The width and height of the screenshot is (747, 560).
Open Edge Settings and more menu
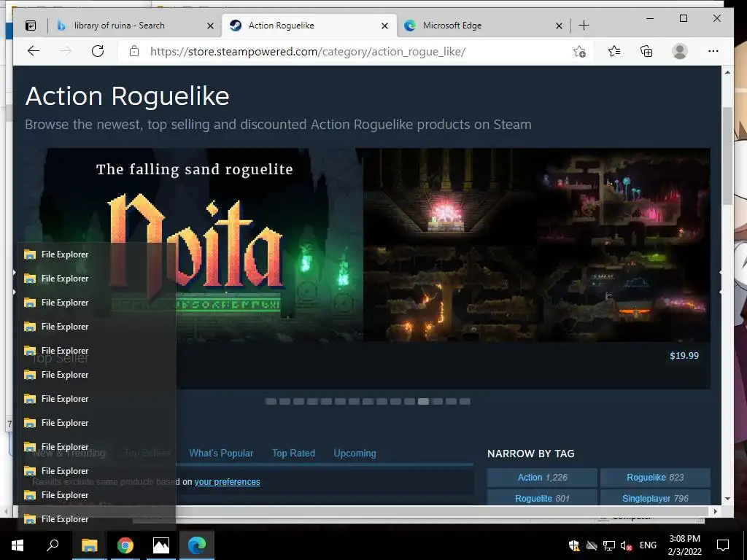713,51
